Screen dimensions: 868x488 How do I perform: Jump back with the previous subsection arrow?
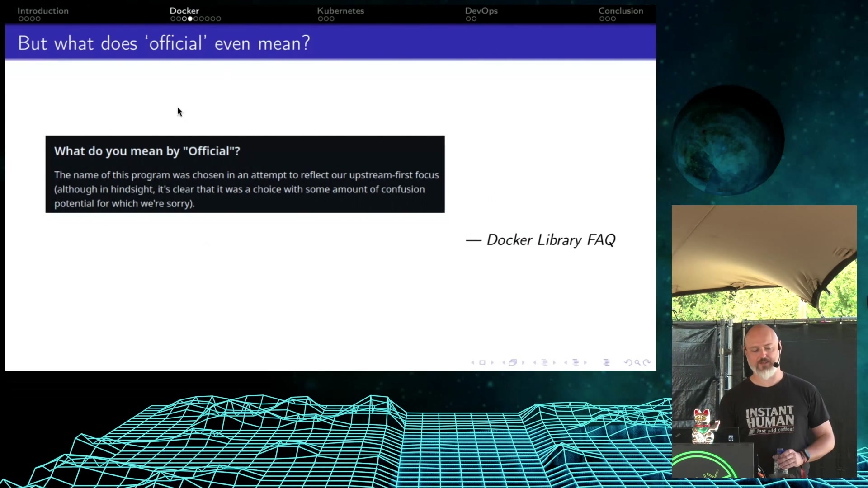point(534,362)
